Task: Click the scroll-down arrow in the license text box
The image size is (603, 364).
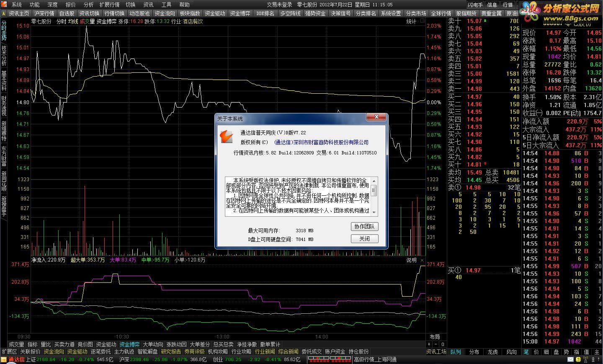Action: click(374, 213)
